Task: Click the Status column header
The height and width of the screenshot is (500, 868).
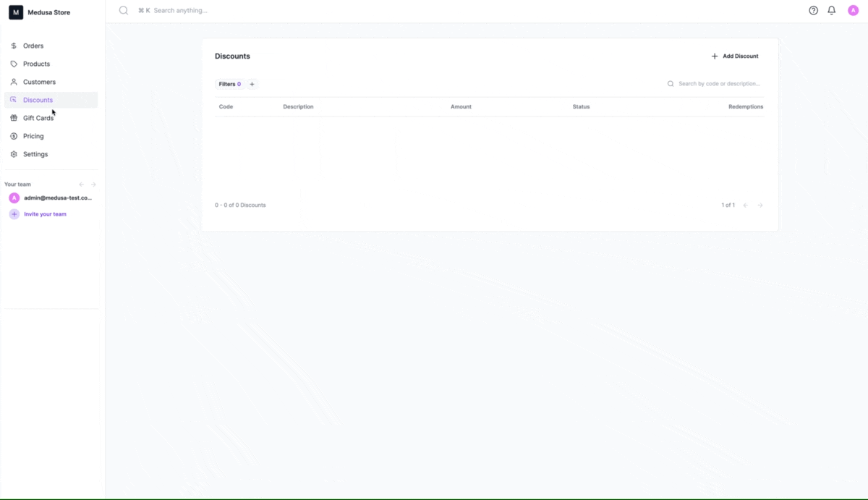Action: [581, 106]
